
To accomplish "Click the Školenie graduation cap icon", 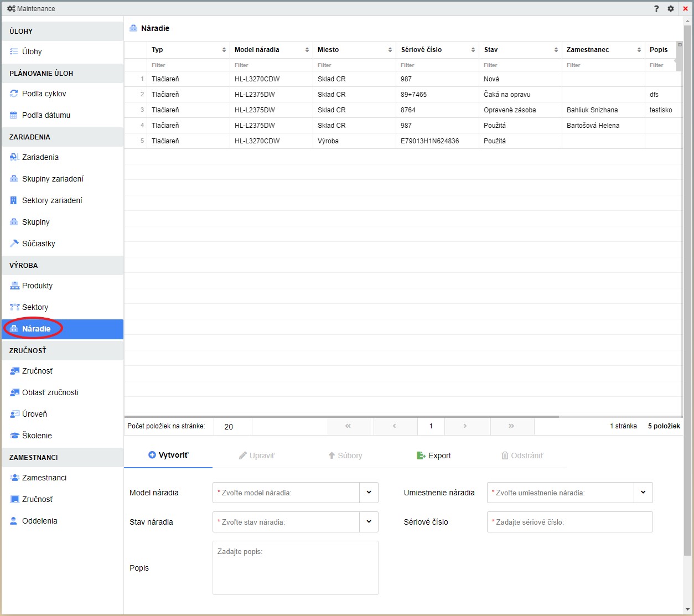I will click(x=14, y=436).
